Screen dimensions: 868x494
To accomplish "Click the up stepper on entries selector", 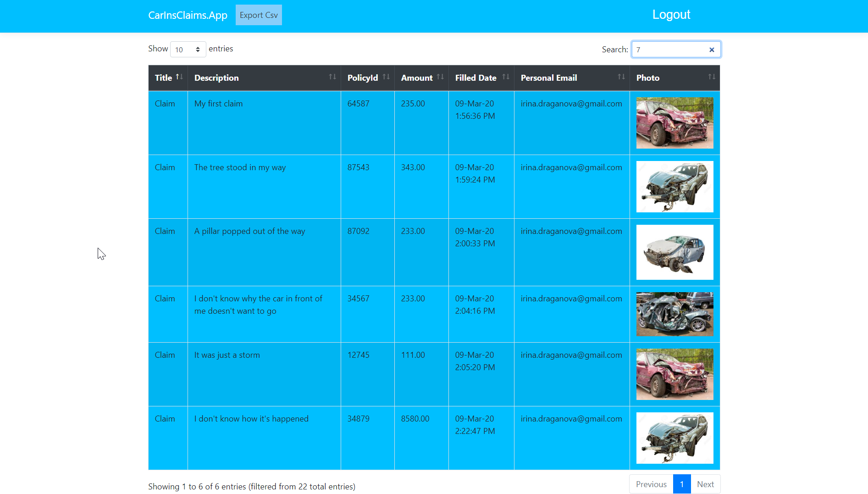I will click(198, 47).
